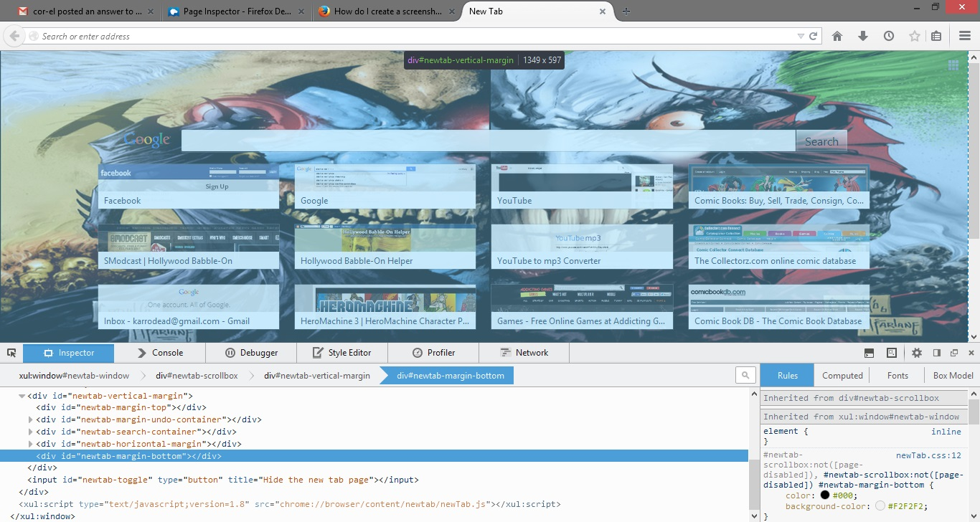Image resolution: width=980 pixels, height=522 pixels.
Task: Open the Firefox Home button
Action: coord(837,36)
